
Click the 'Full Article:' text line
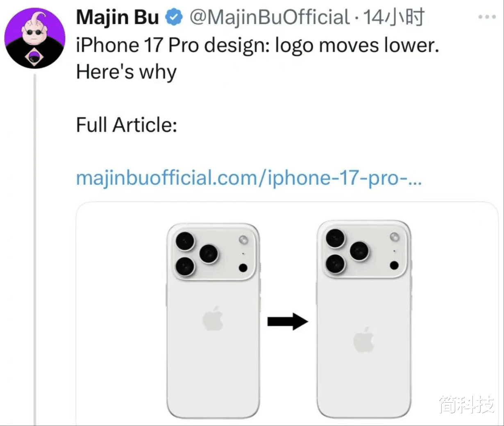(x=127, y=125)
